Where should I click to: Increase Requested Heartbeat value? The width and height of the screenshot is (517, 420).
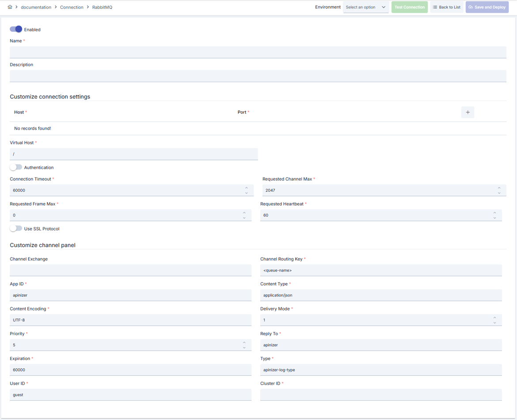[x=494, y=213]
